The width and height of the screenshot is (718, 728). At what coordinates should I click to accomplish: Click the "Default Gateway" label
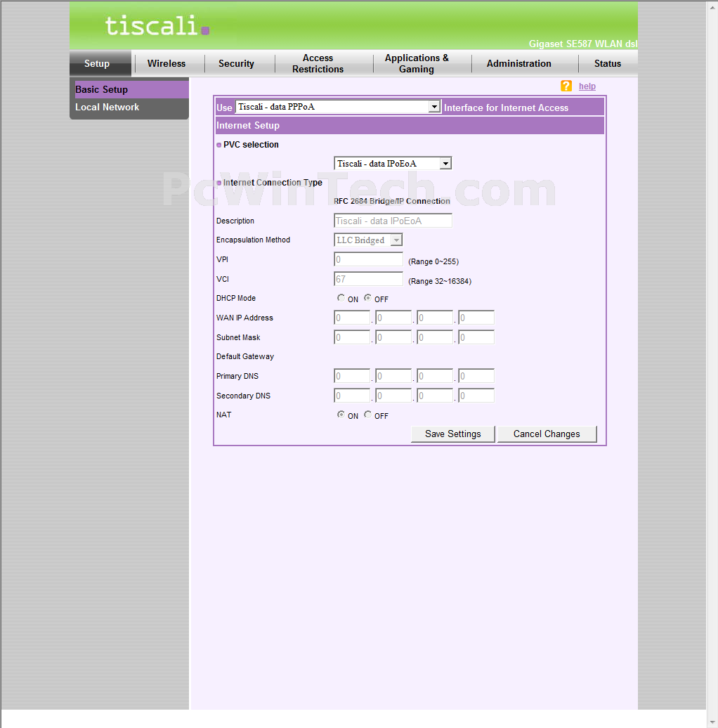click(245, 356)
